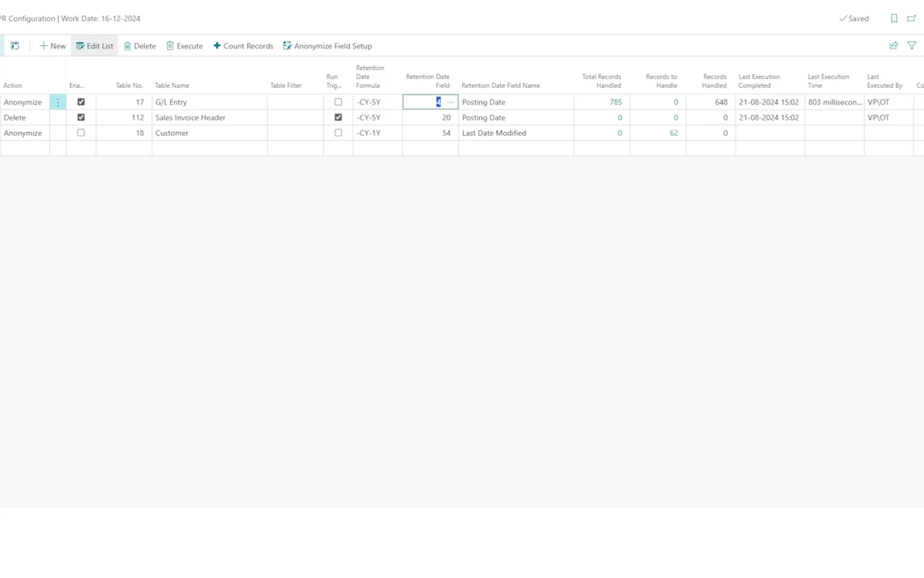
Task: Click the Anonymize action cell in G/L Entry row
Action: (x=25, y=102)
